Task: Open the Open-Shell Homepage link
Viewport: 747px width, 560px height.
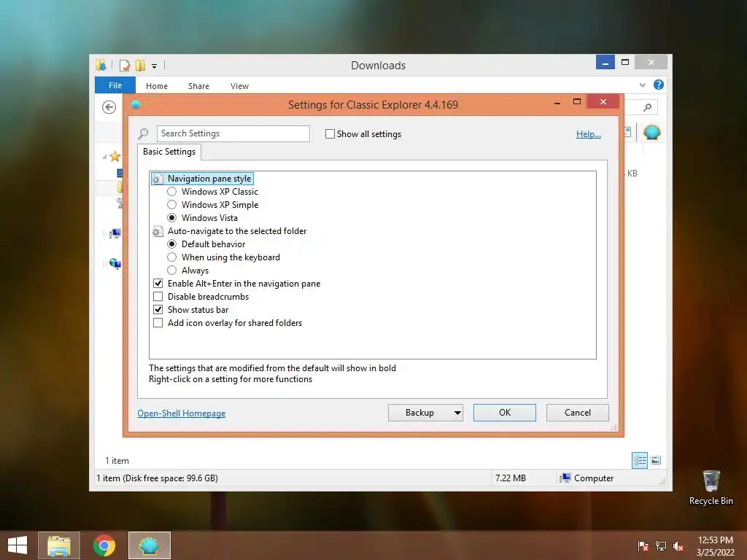Action: (182, 413)
